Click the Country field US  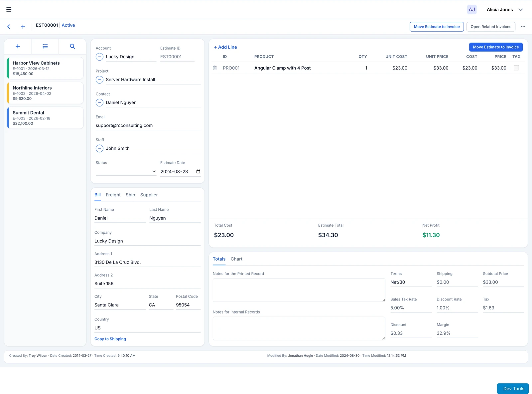pyautogui.click(x=147, y=328)
